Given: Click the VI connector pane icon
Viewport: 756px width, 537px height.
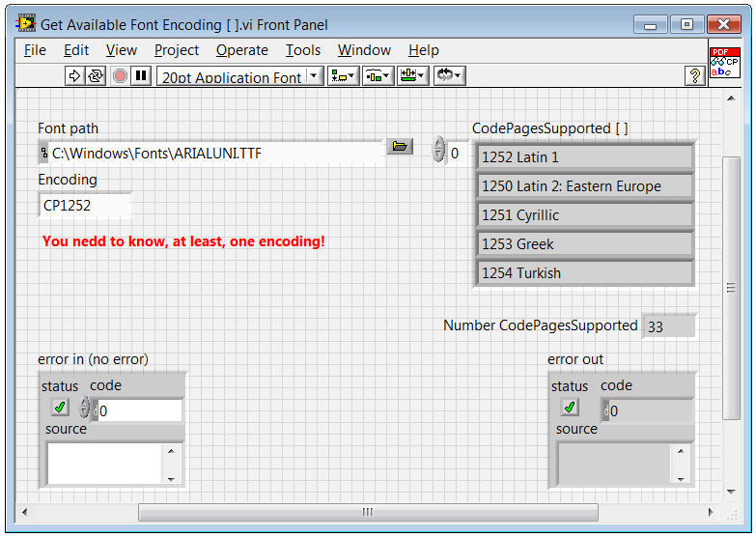Looking at the screenshot, I should (x=724, y=63).
